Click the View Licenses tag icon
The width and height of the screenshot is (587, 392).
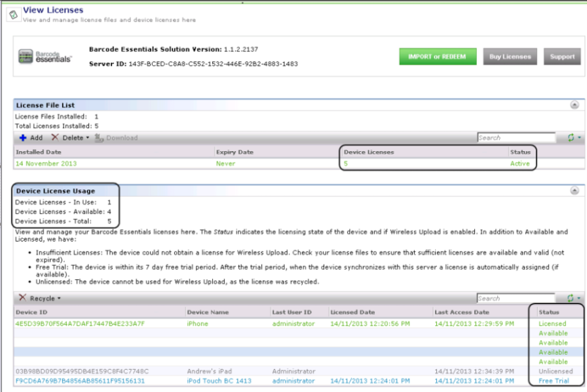tap(13, 15)
